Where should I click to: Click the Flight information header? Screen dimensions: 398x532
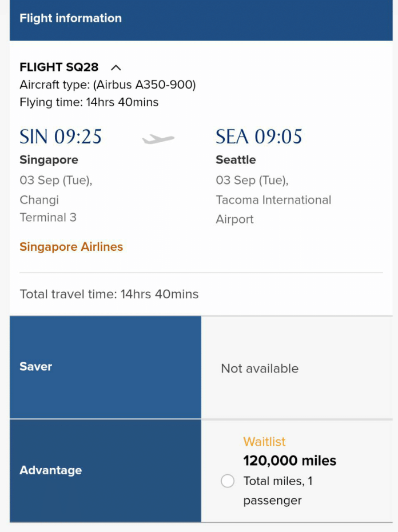click(x=71, y=18)
